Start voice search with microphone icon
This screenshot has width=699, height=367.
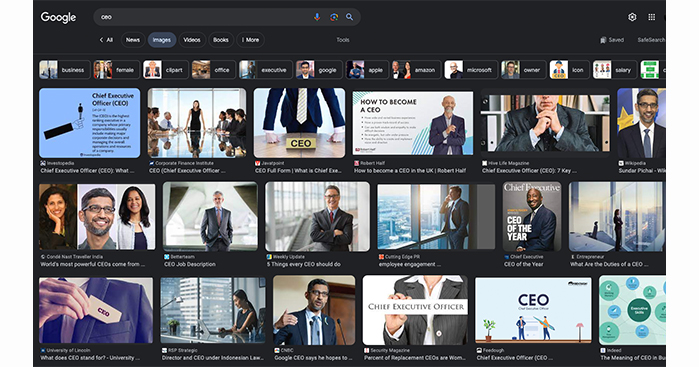point(317,17)
